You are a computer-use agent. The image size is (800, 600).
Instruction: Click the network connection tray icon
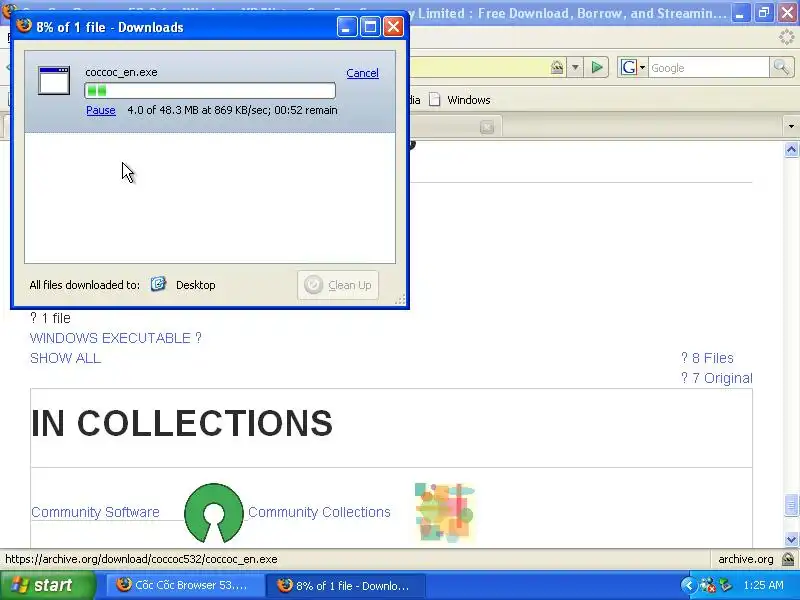click(x=708, y=585)
